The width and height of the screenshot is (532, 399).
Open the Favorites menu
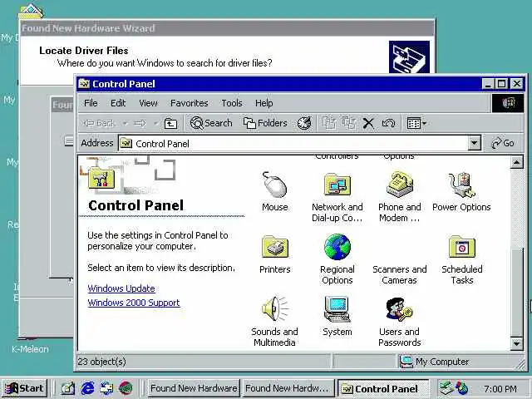[189, 103]
